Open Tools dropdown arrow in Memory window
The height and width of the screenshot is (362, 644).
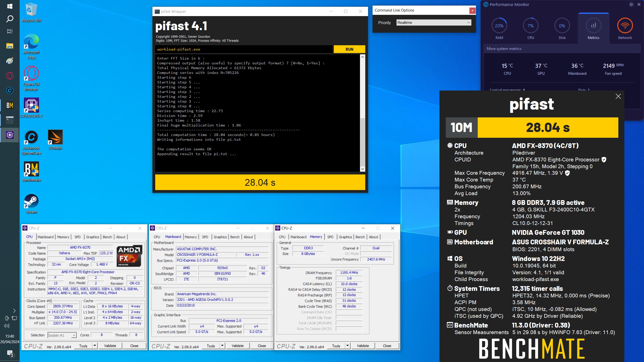347,346
